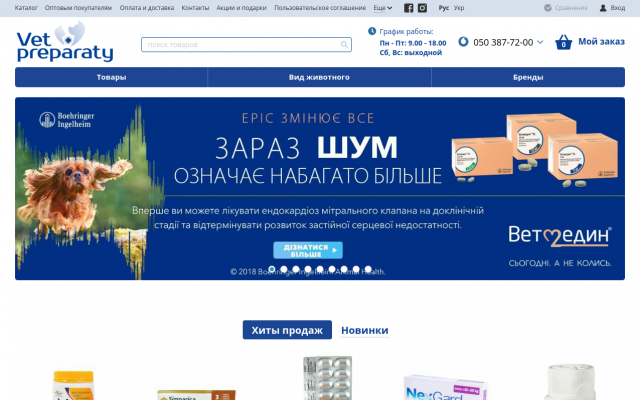Click the Boehringer Ingelheim logo on banner

click(67, 120)
